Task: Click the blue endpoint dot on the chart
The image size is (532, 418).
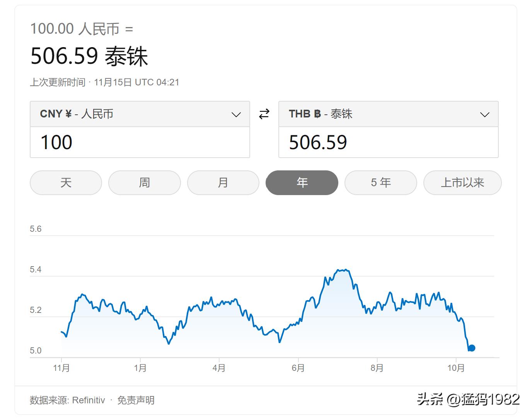Action: [472, 348]
